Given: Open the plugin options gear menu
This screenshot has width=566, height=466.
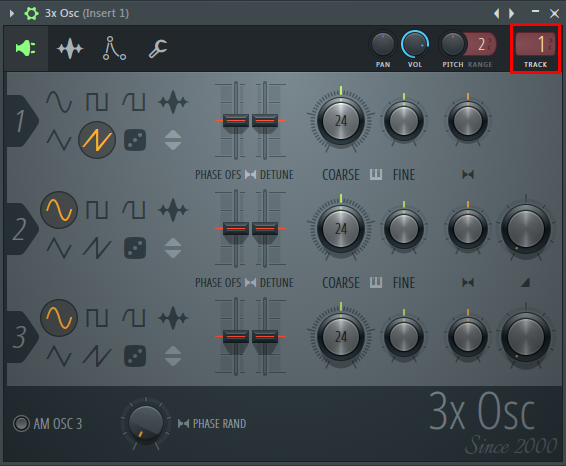Looking at the screenshot, I should [x=31, y=13].
